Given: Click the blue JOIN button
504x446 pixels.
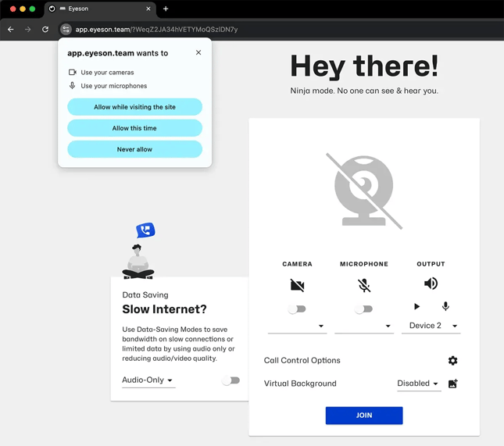Looking at the screenshot, I should pos(364,416).
